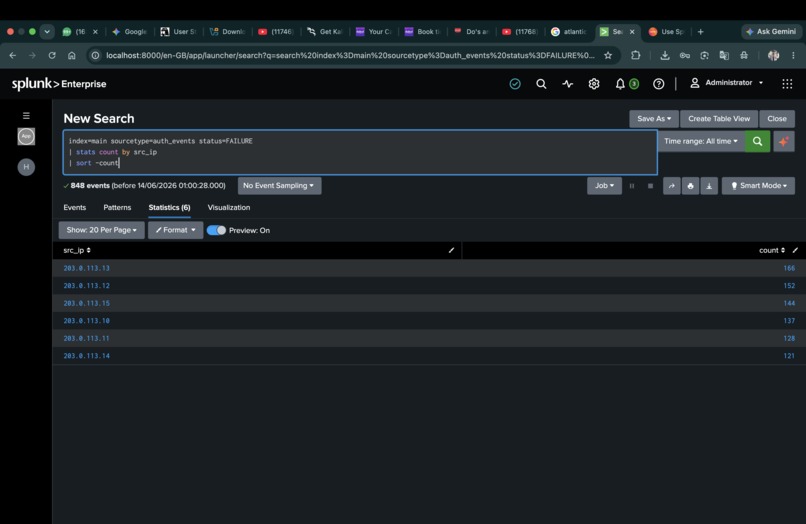Open browser downloads icon

pyautogui.click(x=665, y=56)
